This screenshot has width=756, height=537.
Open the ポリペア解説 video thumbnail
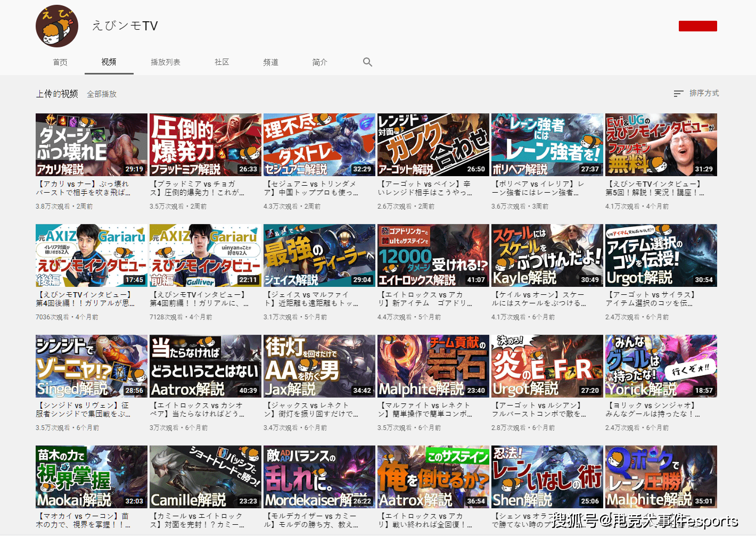click(x=547, y=145)
